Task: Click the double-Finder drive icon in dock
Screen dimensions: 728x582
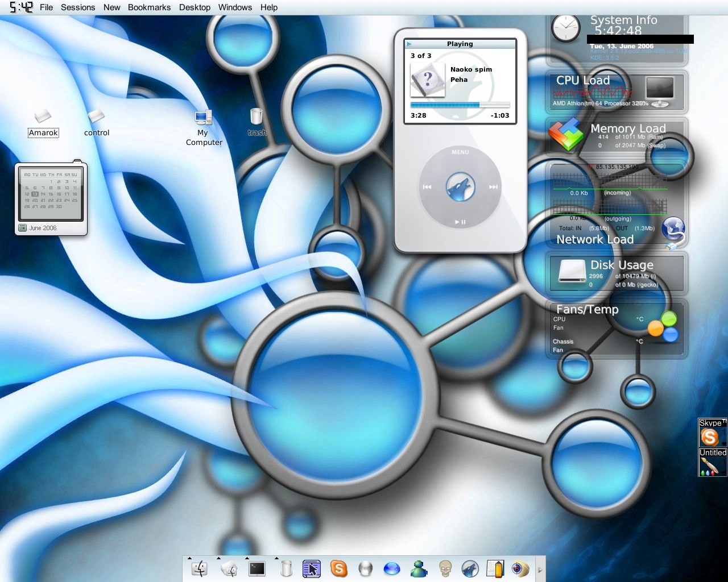Action: 229,568
